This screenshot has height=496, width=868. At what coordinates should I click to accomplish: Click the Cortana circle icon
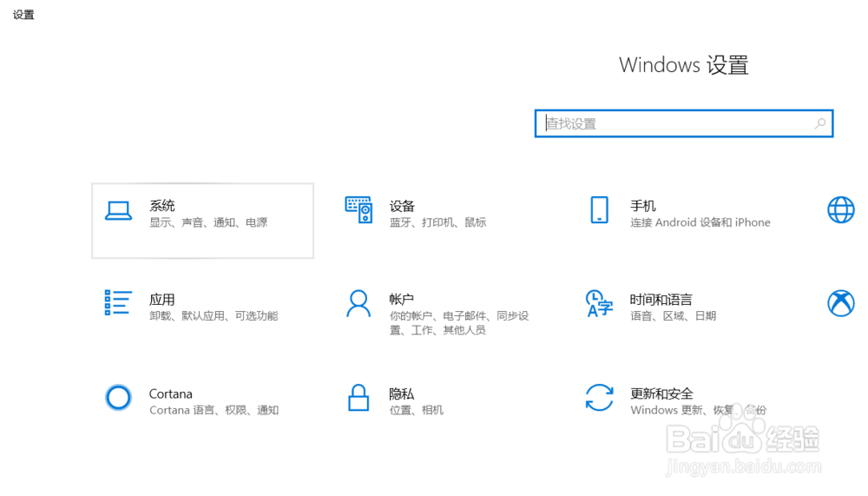point(118,397)
